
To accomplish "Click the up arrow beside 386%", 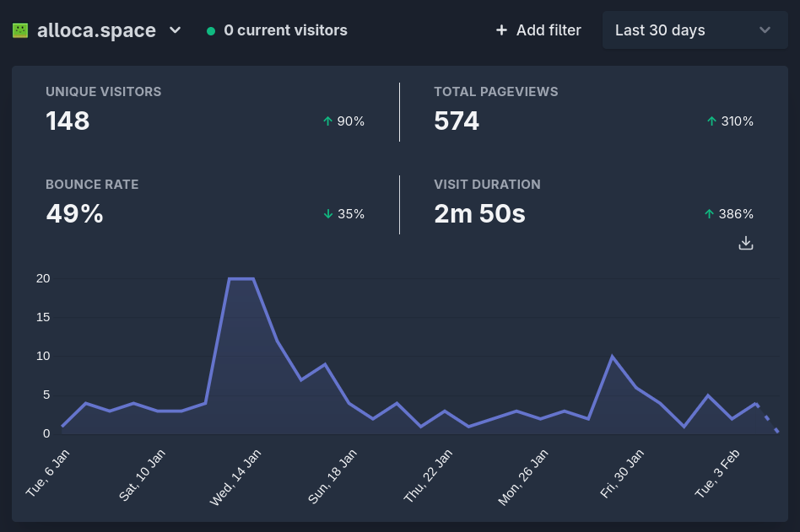I will [x=710, y=214].
